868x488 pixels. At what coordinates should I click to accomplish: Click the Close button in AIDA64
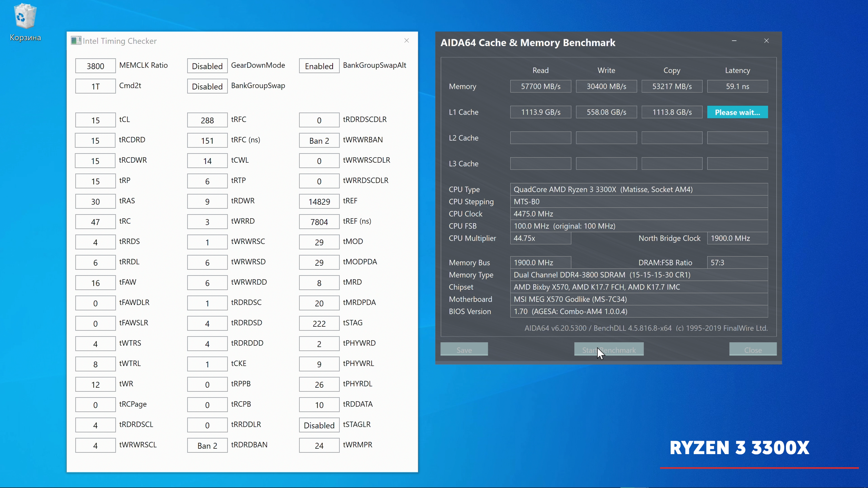coord(753,349)
